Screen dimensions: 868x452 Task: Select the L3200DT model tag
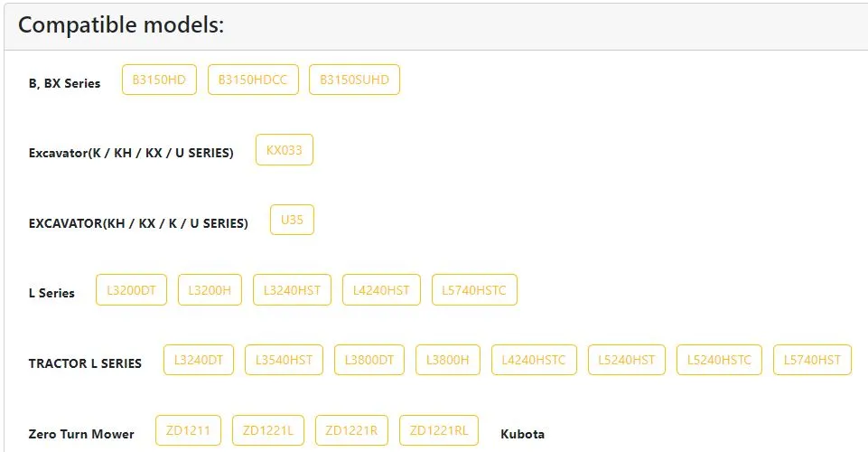point(131,290)
